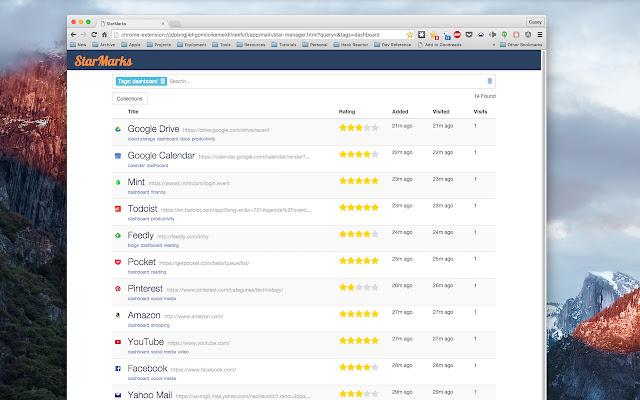
Task: Click the shopping tag under Amazon
Action: click(x=160, y=325)
